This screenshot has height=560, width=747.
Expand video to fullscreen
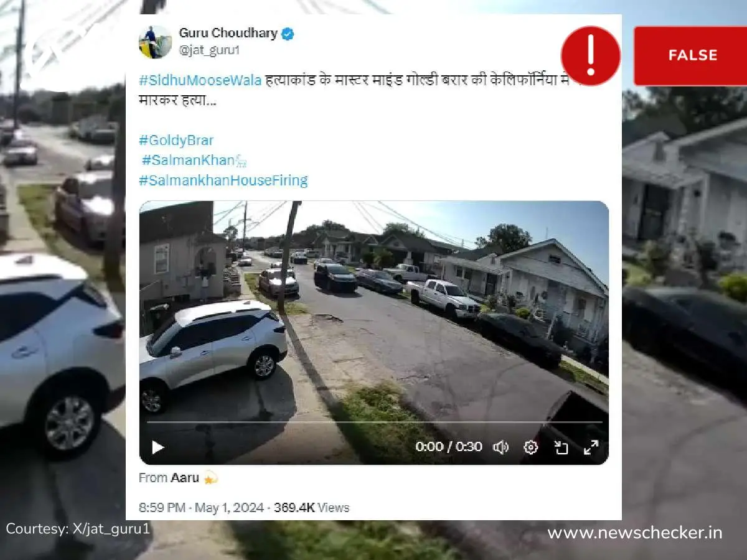coord(591,447)
